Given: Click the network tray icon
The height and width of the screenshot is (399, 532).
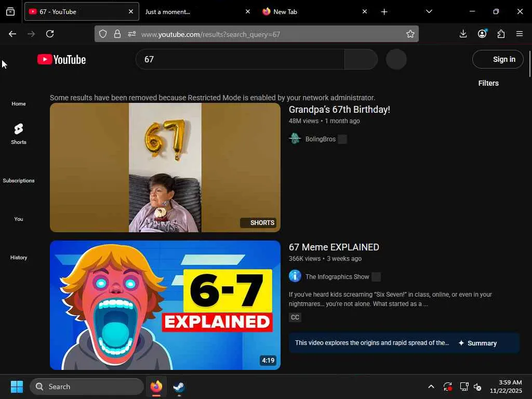Looking at the screenshot, I should (x=464, y=387).
